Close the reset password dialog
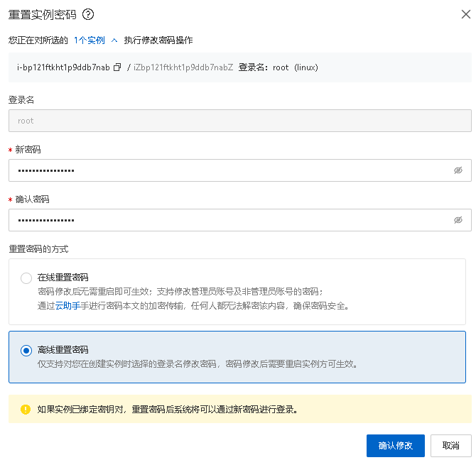Image resolution: width=476 pixels, height=460 pixels. tap(465, 14)
